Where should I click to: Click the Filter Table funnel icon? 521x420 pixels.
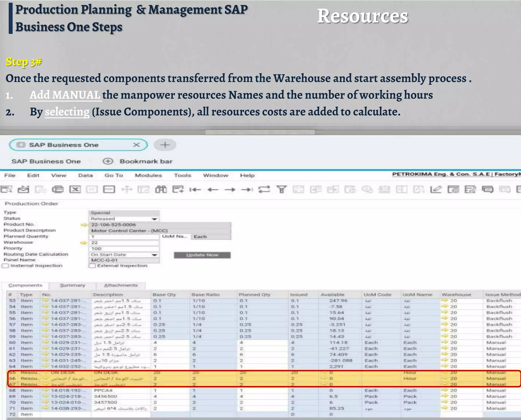(282, 189)
